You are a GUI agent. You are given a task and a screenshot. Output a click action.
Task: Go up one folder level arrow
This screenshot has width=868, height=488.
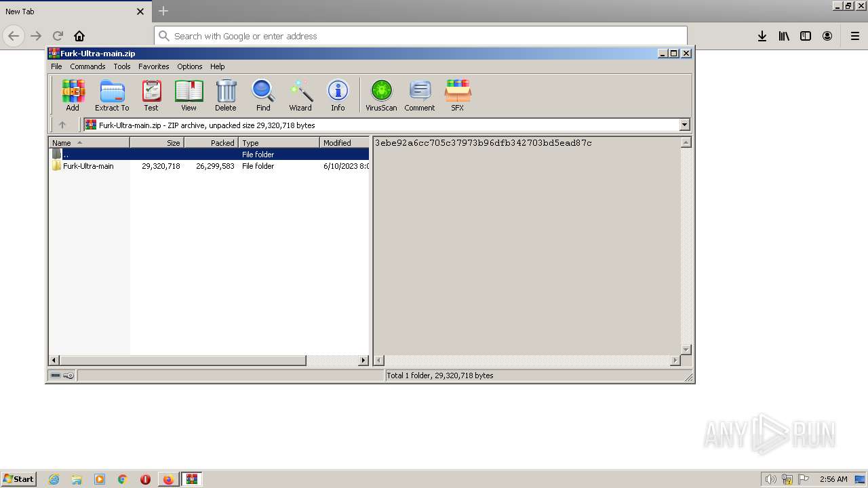click(62, 125)
